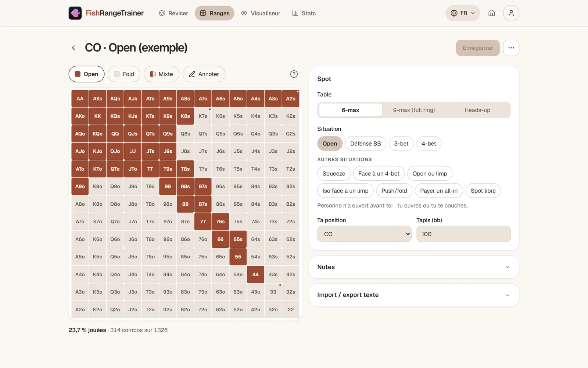Open the home icon in header

(x=491, y=13)
